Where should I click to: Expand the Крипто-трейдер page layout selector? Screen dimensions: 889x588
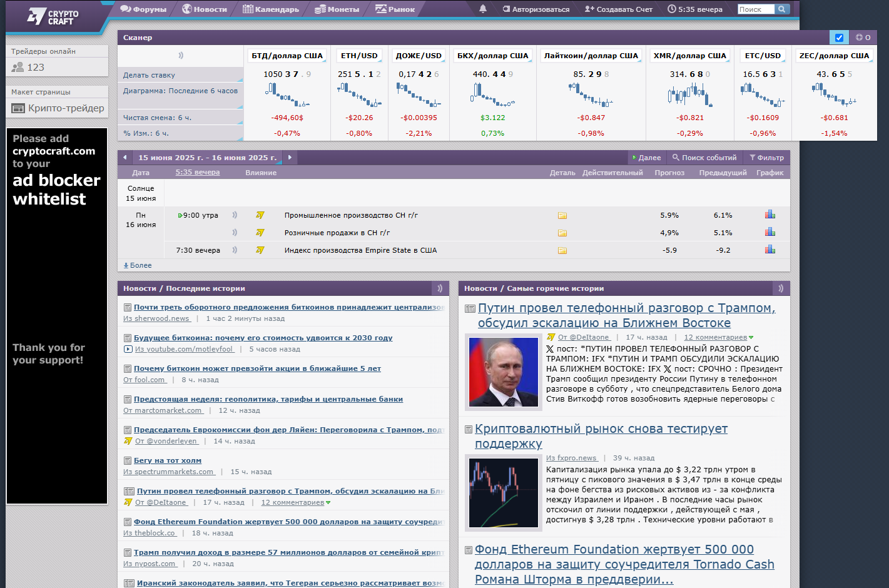(x=58, y=108)
